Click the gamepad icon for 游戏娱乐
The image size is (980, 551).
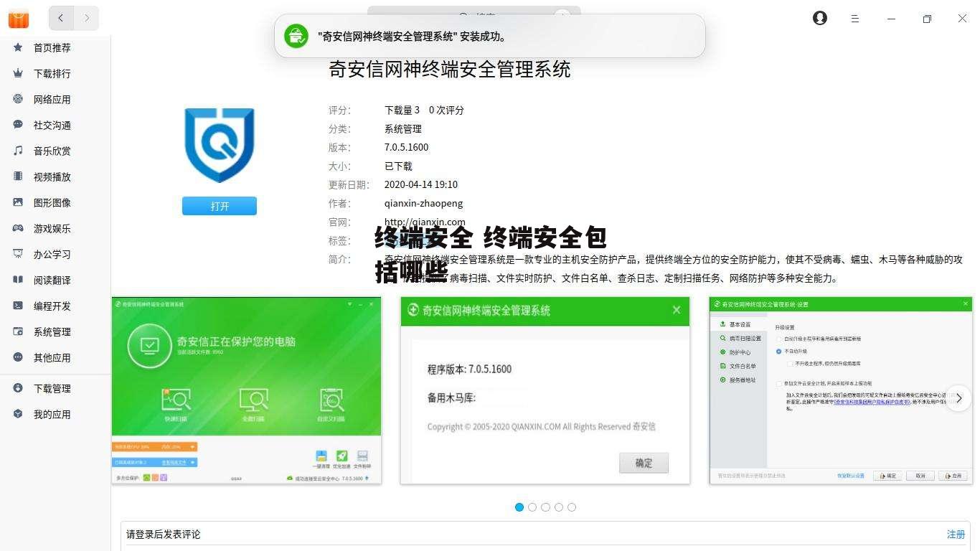point(18,228)
